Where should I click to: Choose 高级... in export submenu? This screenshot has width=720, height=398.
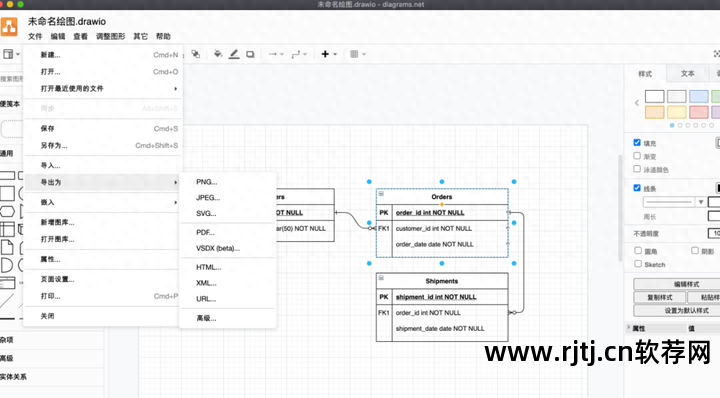point(228,318)
